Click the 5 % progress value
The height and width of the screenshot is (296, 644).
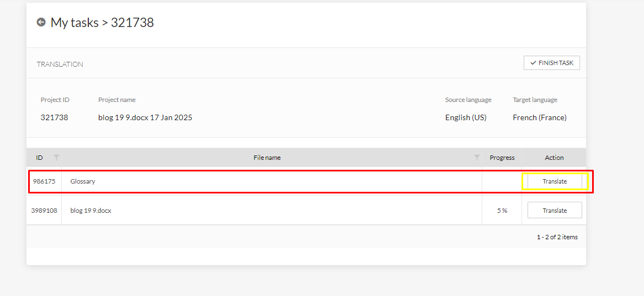point(502,211)
